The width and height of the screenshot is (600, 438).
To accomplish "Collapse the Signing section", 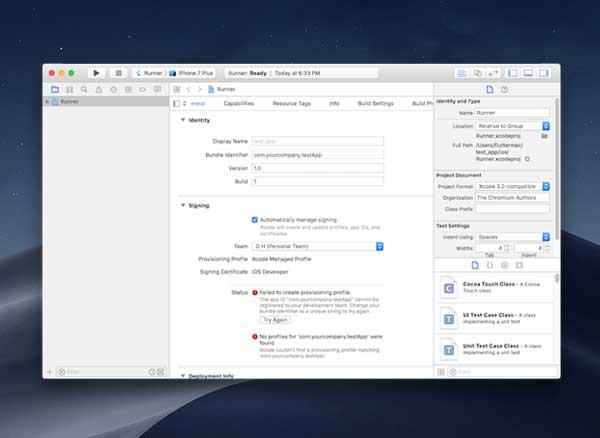I will (183, 205).
